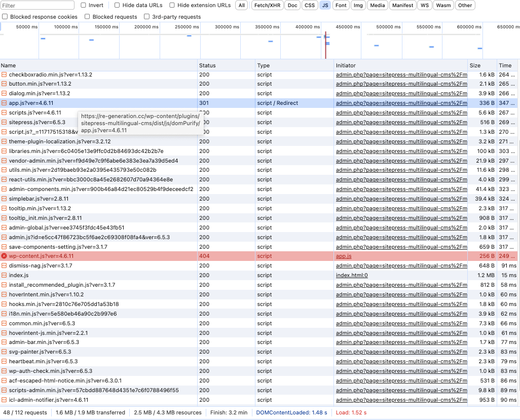This screenshot has width=520, height=420.
Task: Select the wp-auth-check.min.js request name
Action: click(51, 371)
